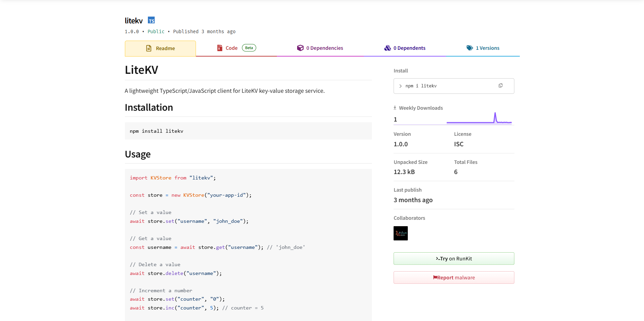This screenshot has width=644, height=321.
Task: Click the Dependencies box icon
Action: coord(300,48)
